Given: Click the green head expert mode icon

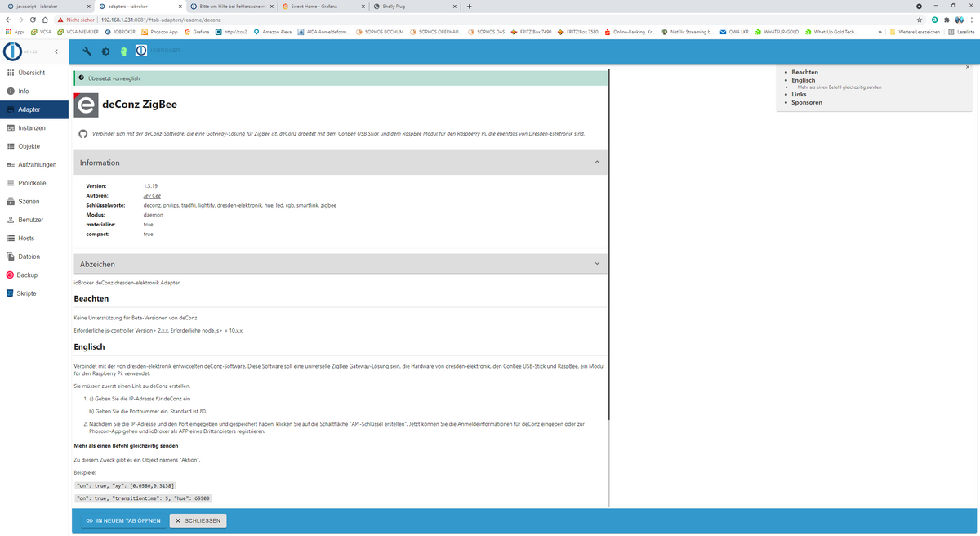Looking at the screenshot, I should point(123,51).
